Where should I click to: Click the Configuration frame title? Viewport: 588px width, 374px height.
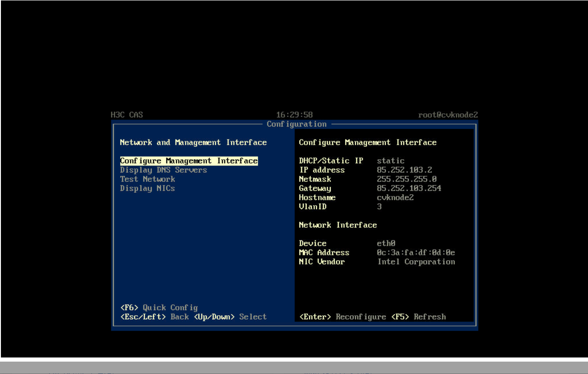point(297,124)
